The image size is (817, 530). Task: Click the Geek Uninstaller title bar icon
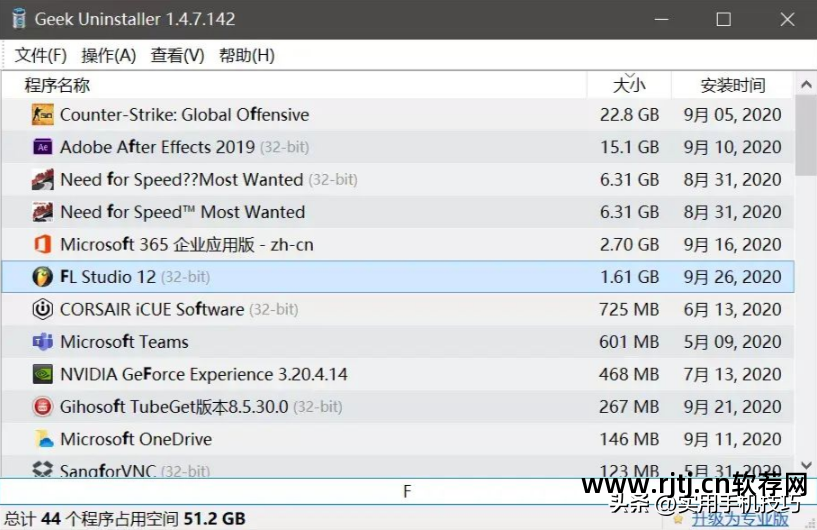[19, 19]
